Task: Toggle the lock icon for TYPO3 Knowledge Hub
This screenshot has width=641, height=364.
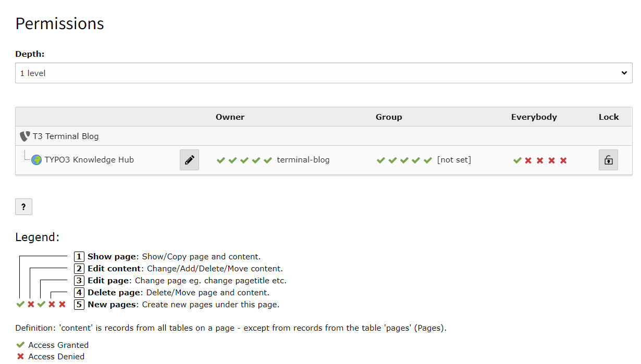Action: (x=608, y=160)
